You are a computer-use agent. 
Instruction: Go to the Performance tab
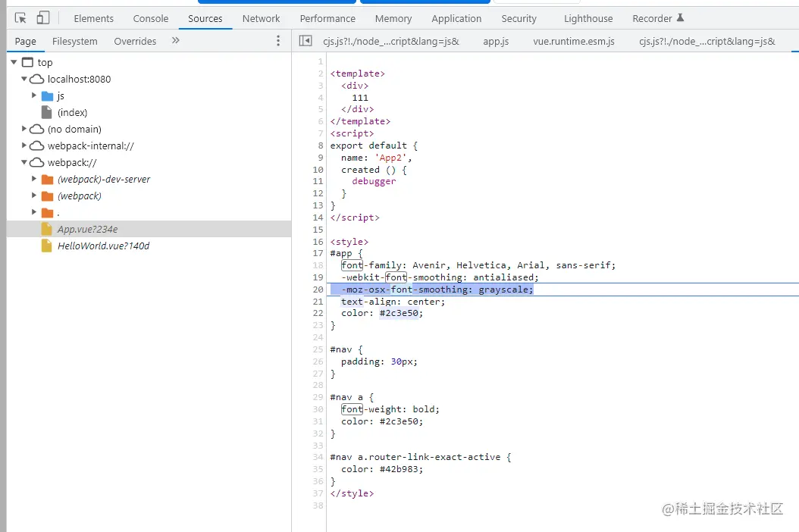click(x=327, y=19)
